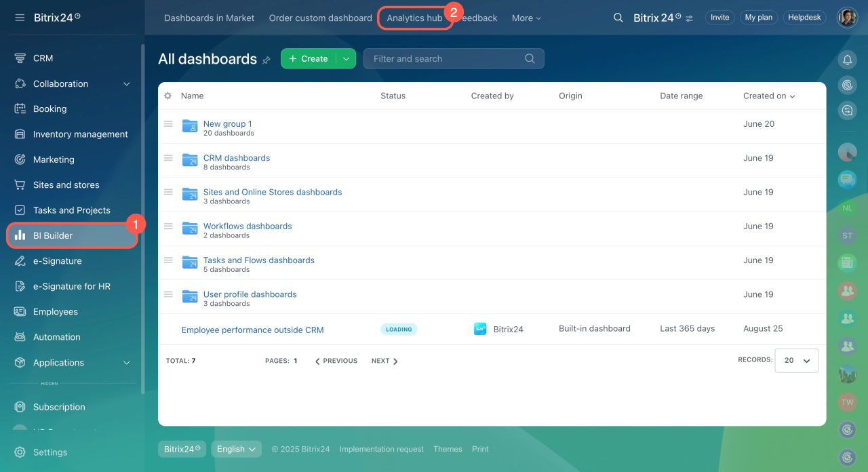Open the English language selector
The height and width of the screenshot is (472, 868).
tap(236, 449)
